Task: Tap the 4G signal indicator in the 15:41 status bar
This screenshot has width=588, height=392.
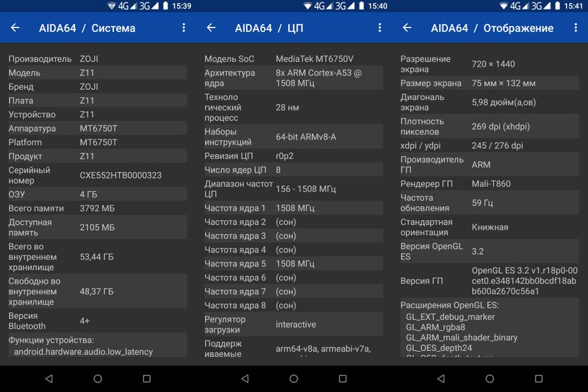Action: point(520,5)
